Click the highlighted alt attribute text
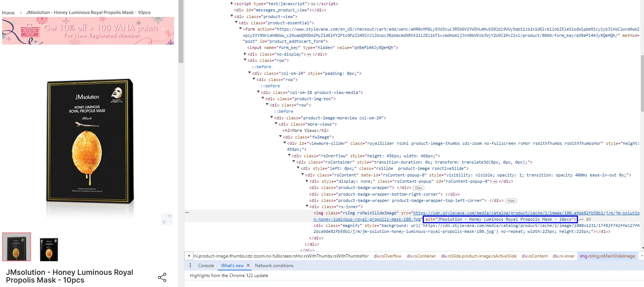 501,219
